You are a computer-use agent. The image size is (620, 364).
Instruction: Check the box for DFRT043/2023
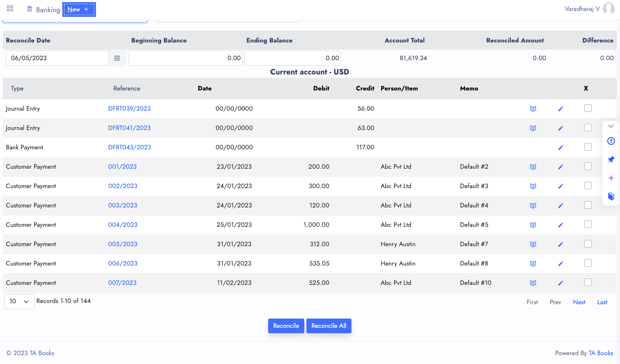point(588,147)
